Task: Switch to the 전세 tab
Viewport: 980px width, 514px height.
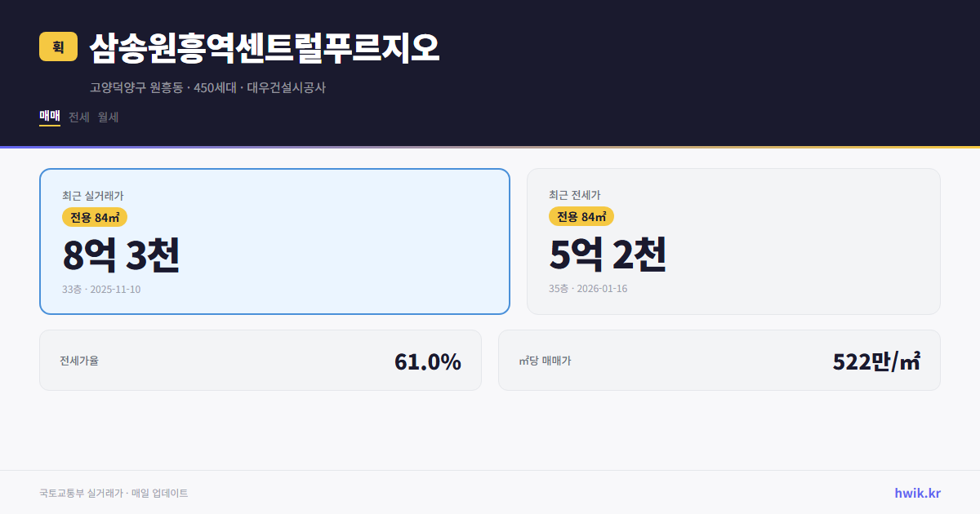Action: [x=79, y=117]
